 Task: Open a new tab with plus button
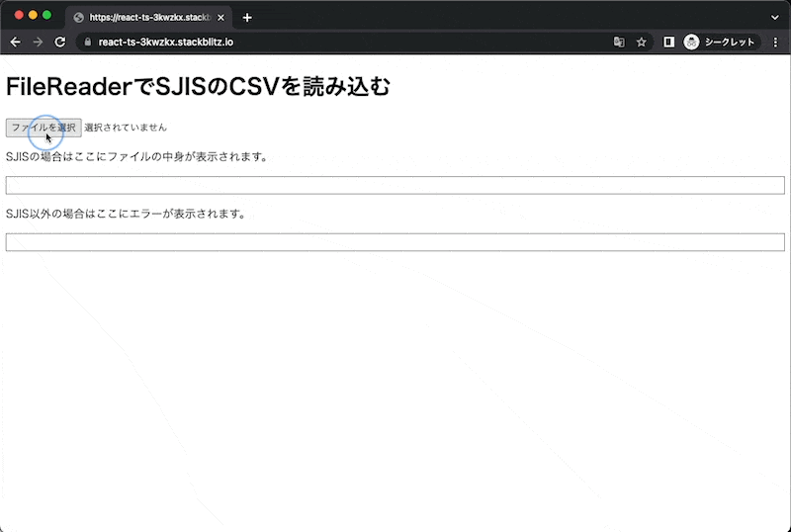click(247, 18)
